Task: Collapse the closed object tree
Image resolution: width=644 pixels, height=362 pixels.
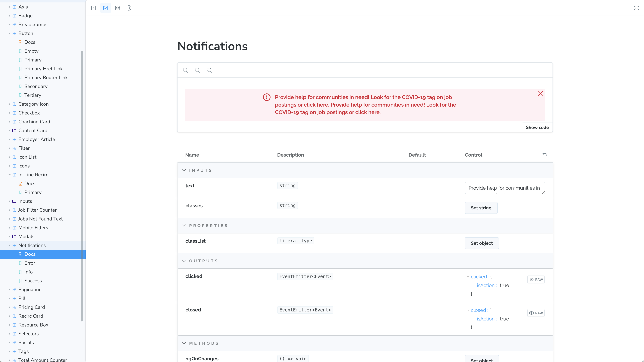Action: [x=468, y=310]
